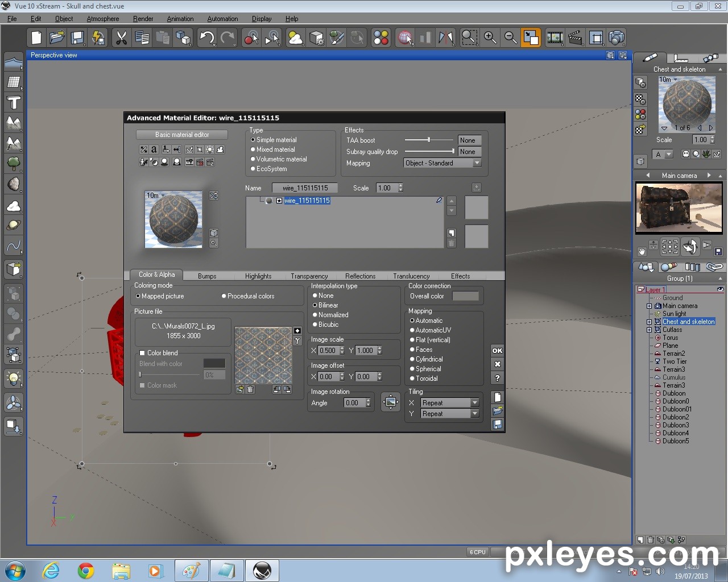Save the scene using floppy disk icon
Screen dimensions: 728x582
point(77,38)
